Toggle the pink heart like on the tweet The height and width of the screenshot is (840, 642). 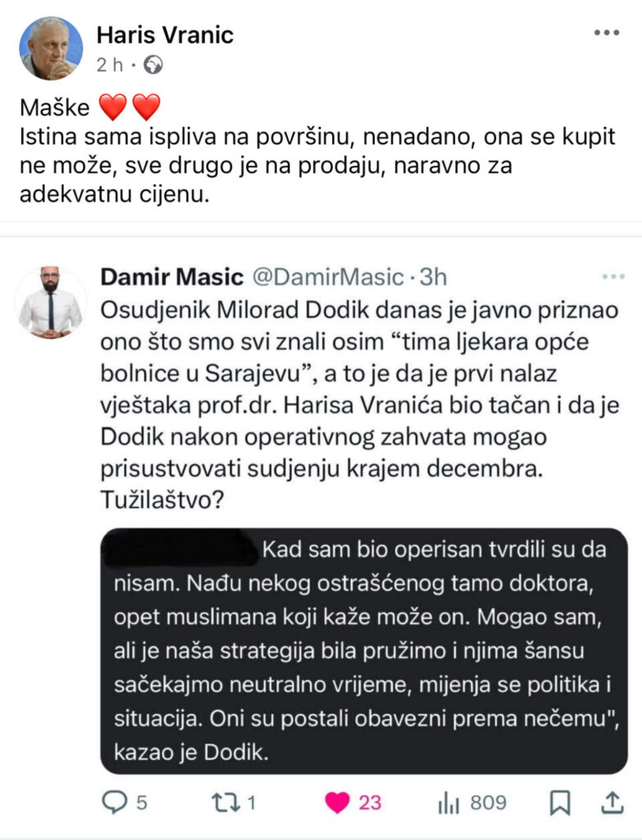(337, 802)
